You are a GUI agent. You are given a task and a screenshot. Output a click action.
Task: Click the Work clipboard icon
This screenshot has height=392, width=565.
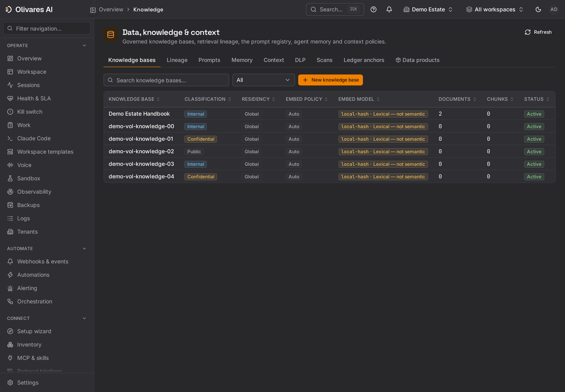[x=10, y=125]
